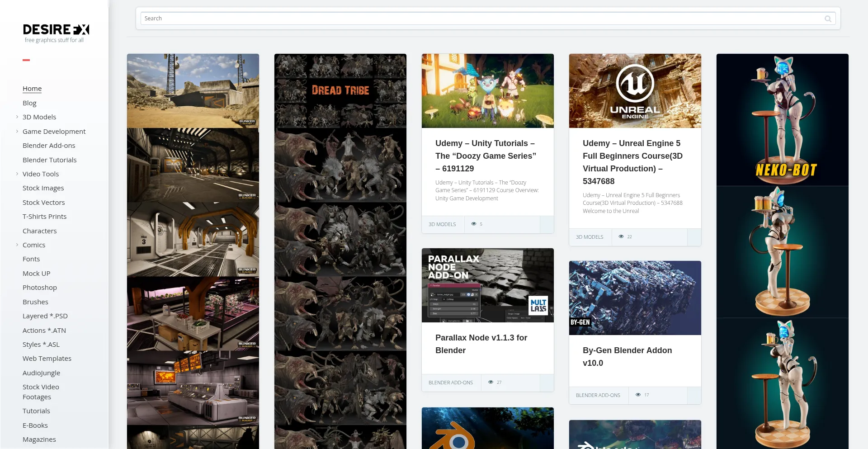Click the Unreal Engine 5 card description text

click(632, 203)
